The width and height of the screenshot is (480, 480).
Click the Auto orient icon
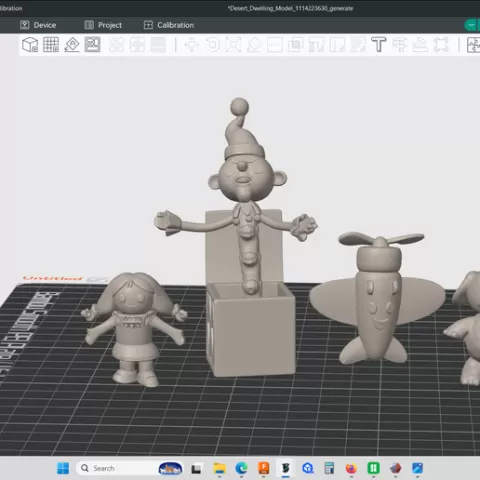(x=72, y=45)
